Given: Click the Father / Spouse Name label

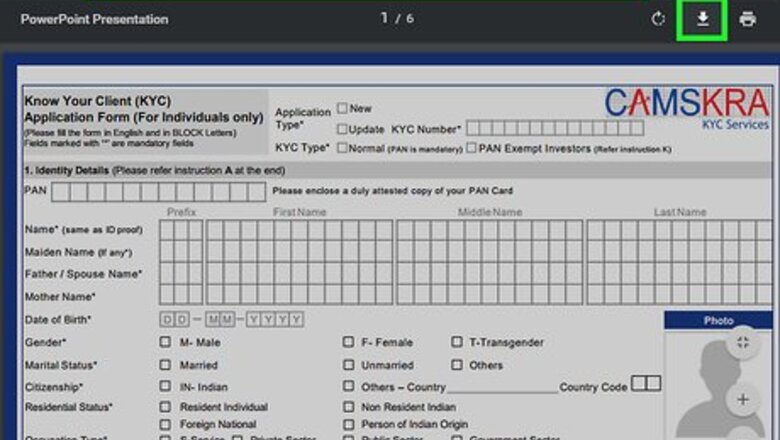Looking at the screenshot, I should (84, 274).
